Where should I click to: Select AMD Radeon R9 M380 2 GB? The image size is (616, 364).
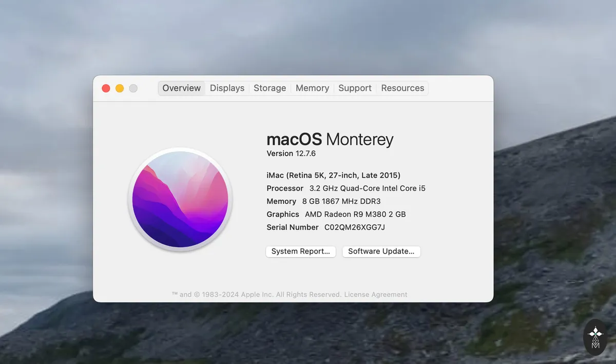coord(355,214)
